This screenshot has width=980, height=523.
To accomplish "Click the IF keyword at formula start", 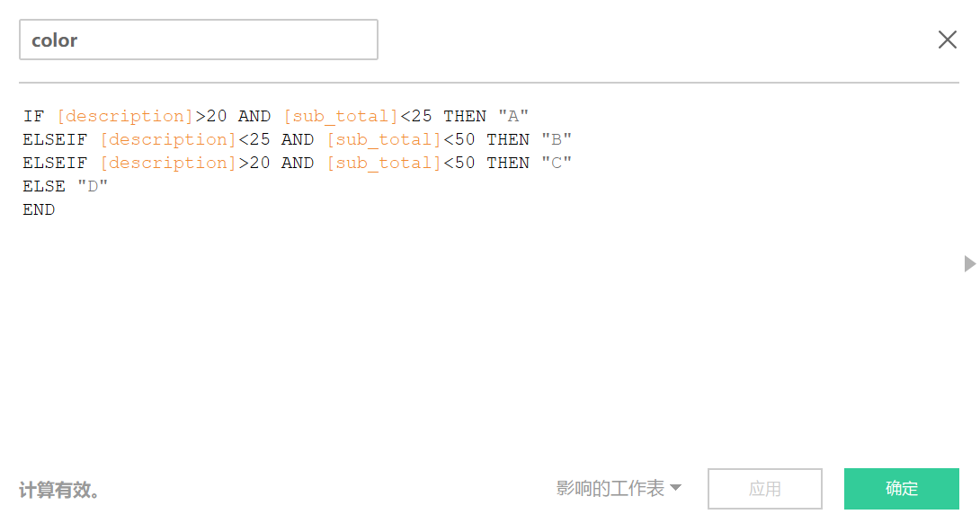I will click(x=33, y=116).
